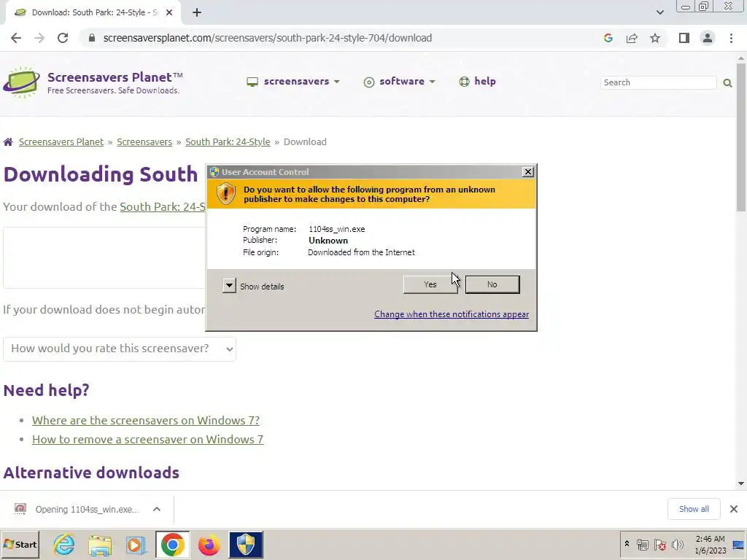Click the Screensavers Planet logo
This screenshot has width=747, height=560.
93,82
